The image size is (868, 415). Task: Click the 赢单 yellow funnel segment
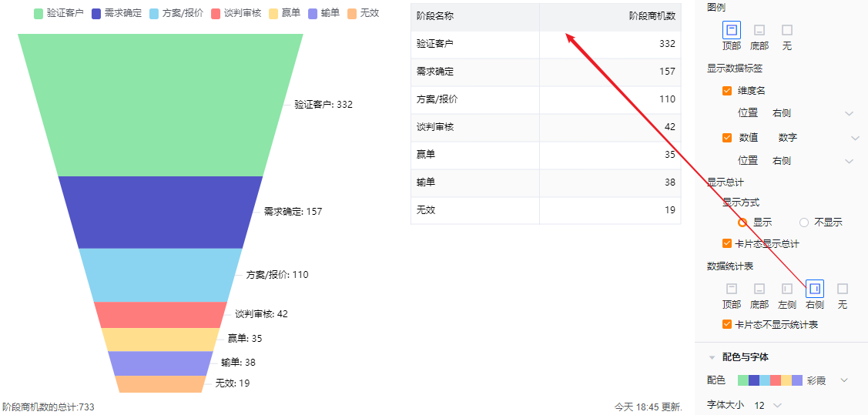pos(160,340)
